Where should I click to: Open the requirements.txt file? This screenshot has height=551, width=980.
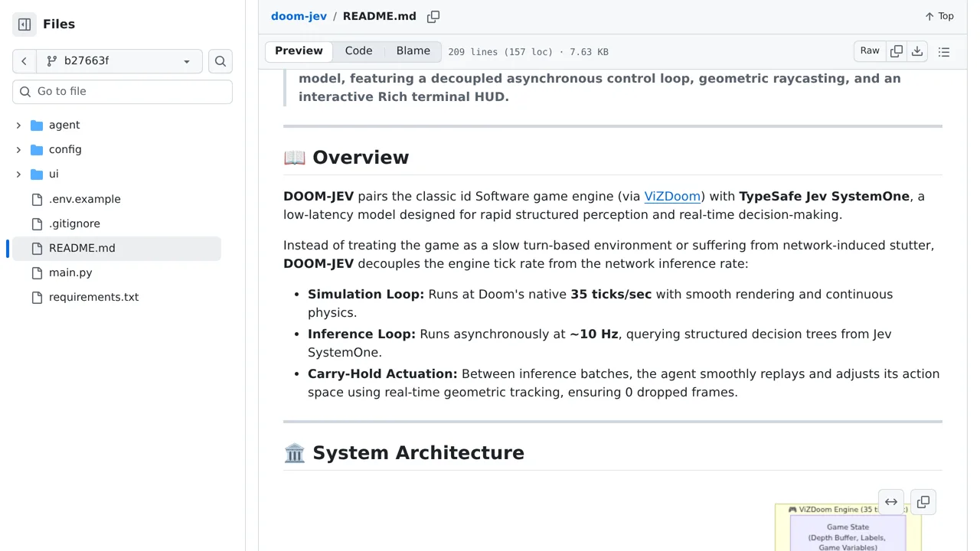click(93, 297)
